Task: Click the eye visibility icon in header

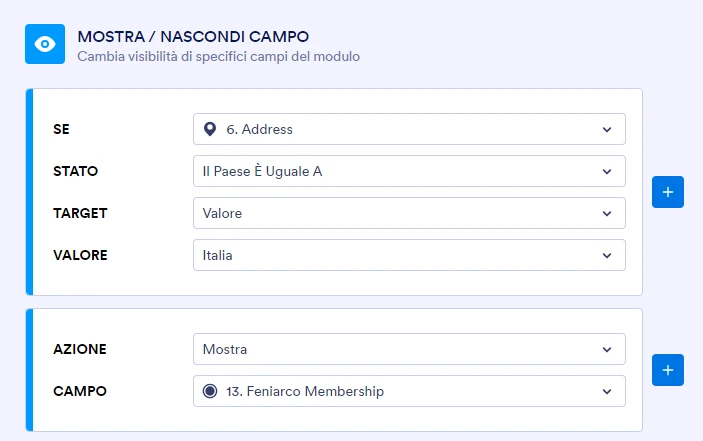Action: (x=44, y=44)
